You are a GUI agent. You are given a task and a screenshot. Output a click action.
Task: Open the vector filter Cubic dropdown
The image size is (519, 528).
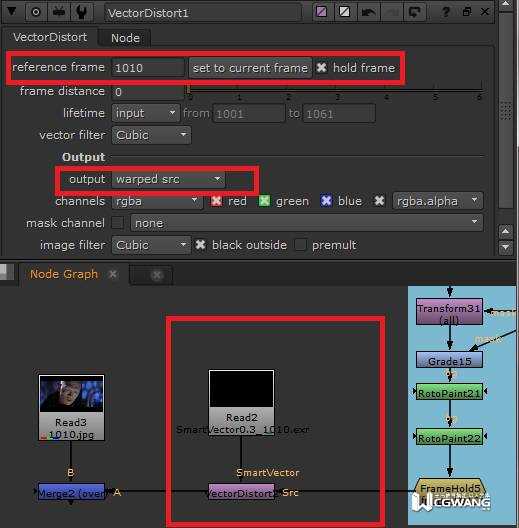point(151,135)
